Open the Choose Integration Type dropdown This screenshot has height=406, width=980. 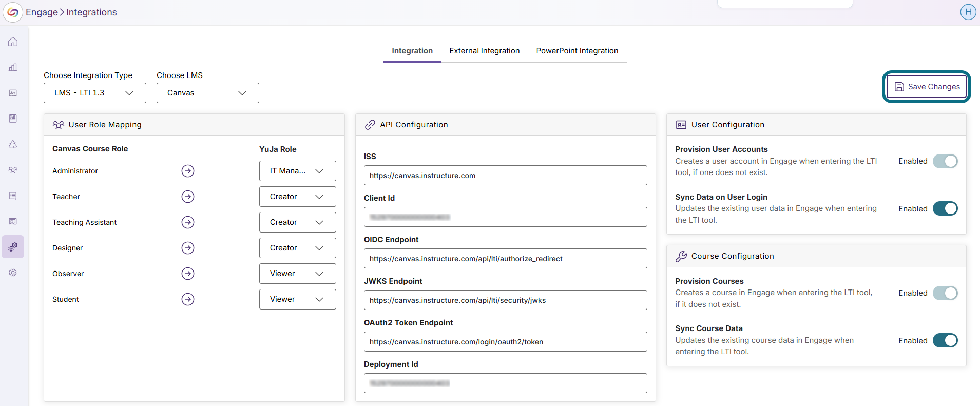tap(95, 93)
